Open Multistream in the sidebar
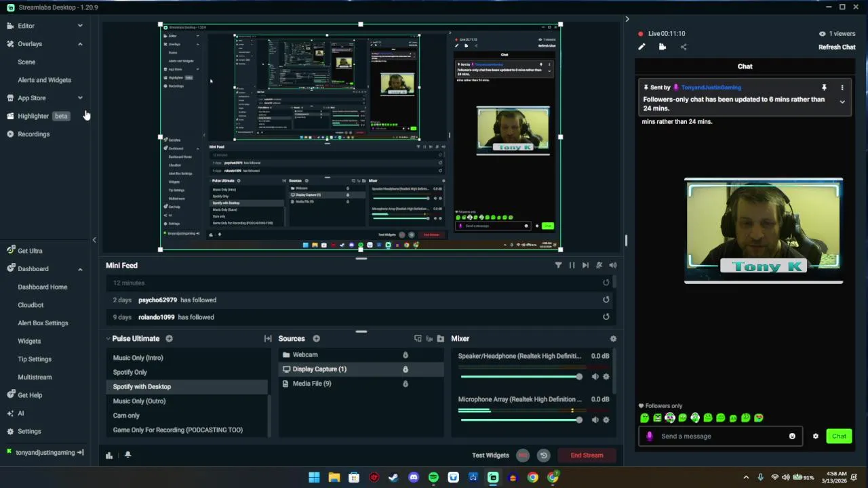The height and width of the screenshot is (488, 868). tap(35, 378)
